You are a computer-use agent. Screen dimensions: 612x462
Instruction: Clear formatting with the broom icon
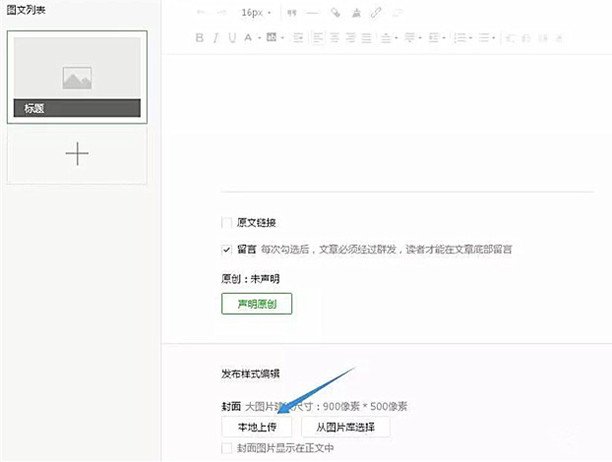point(356,13)
